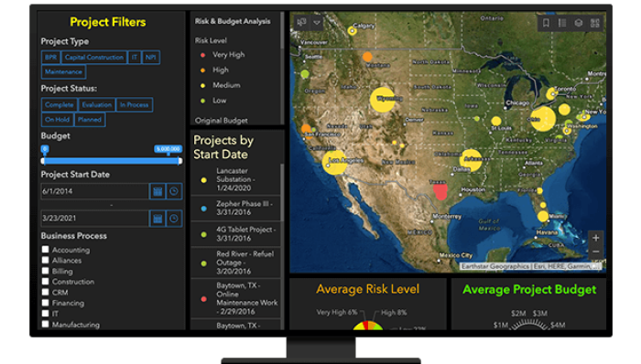Select the Capital Construction project type
Viewport: 641px width, 364px height.
94,57
